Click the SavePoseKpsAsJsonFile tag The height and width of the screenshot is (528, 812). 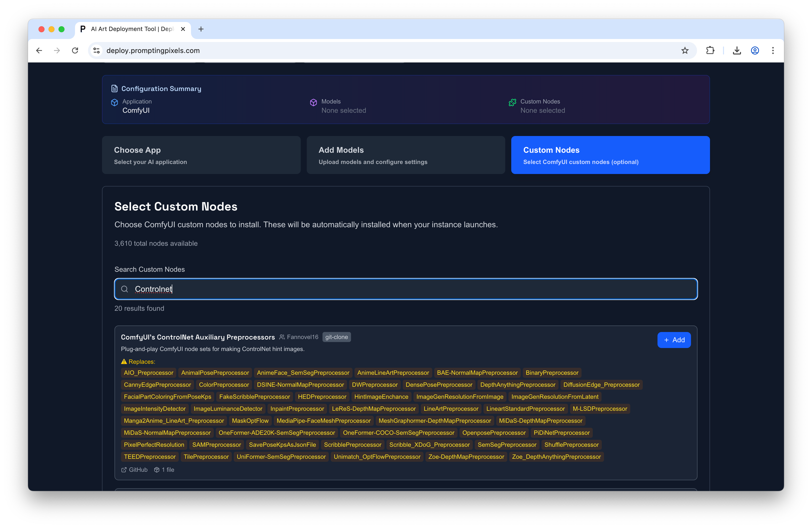[282, 444]
